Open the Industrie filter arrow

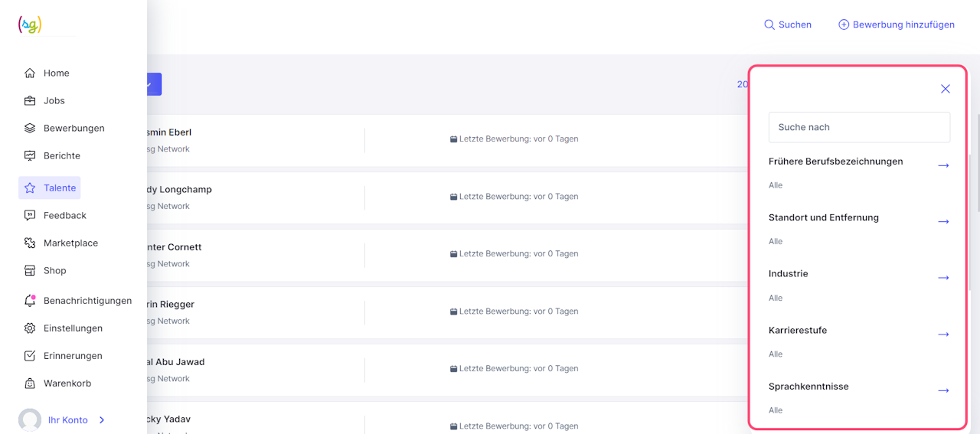(x=943, y=278)
